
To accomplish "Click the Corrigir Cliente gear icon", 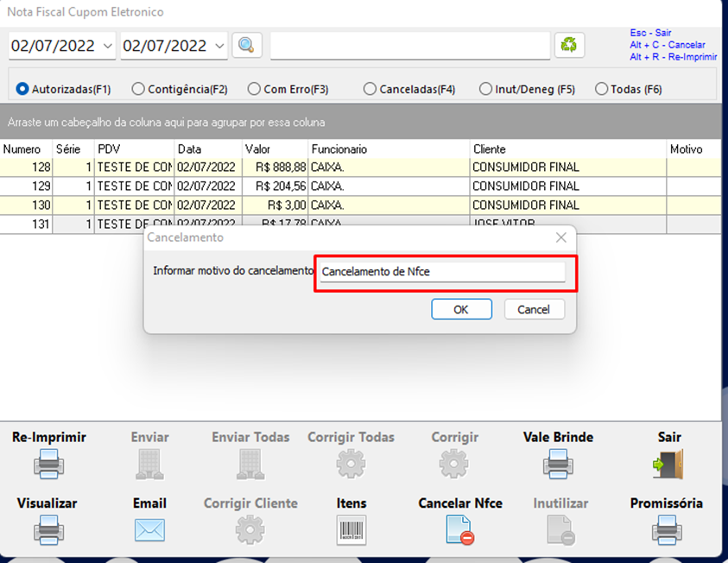I will click(x=250, y=529).
